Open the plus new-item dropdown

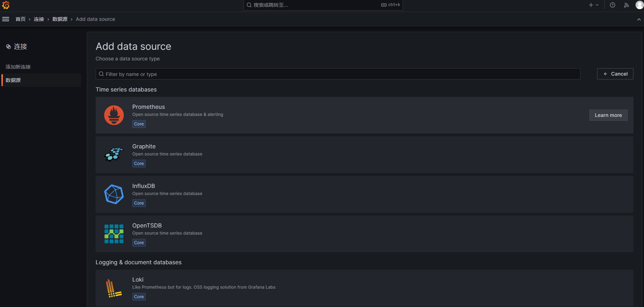point(594,5)
